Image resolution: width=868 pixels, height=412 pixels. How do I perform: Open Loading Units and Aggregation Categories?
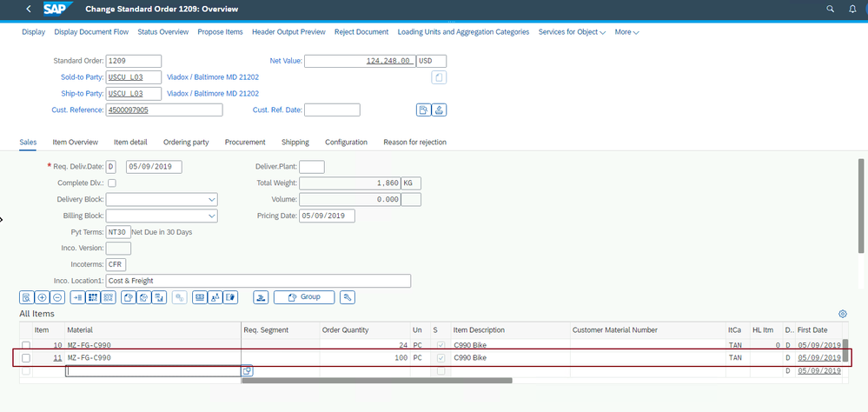[463, 32]
